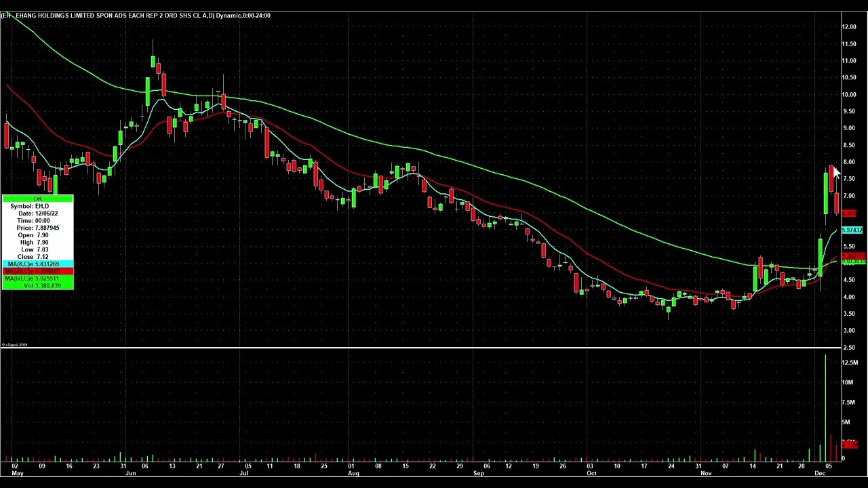This screenshot has width=868, height=488.
Task: Click the tallest green volume bar in December
Action: pos(825,407)
